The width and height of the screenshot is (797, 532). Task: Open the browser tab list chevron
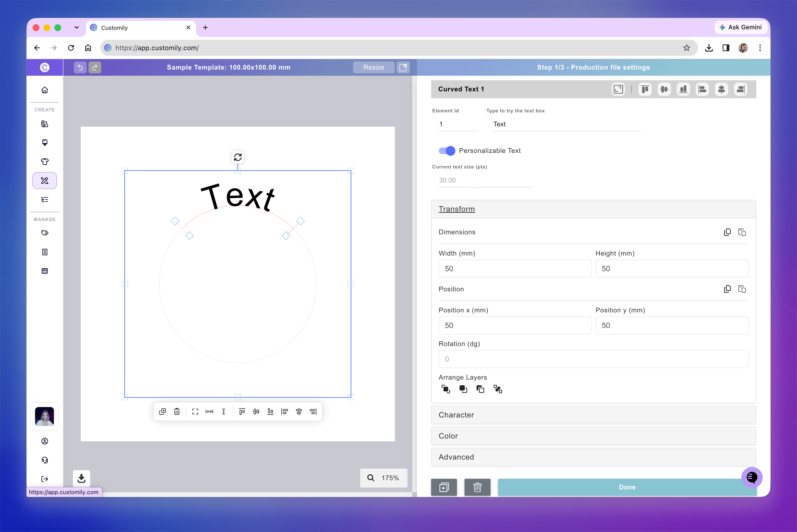[x=77, y=27]
